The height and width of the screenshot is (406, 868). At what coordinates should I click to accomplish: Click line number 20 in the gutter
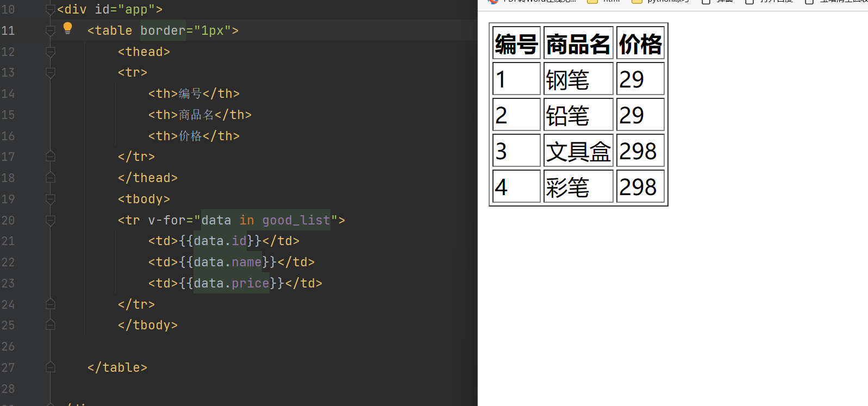pos(8,220)
